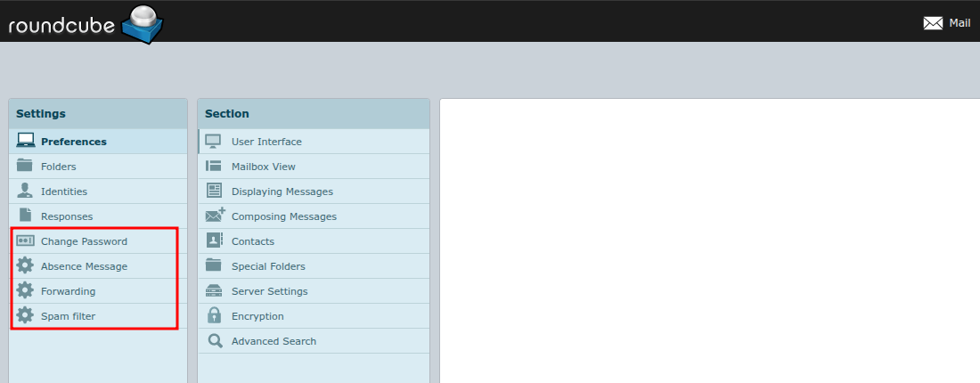Click the Advanced Search magnifier icon

pos(215,340)
